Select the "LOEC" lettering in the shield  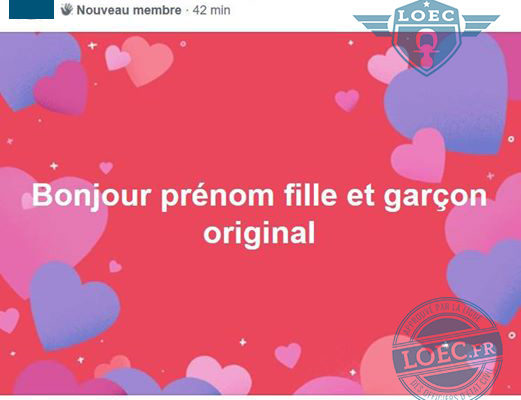(x=427, y=16)
